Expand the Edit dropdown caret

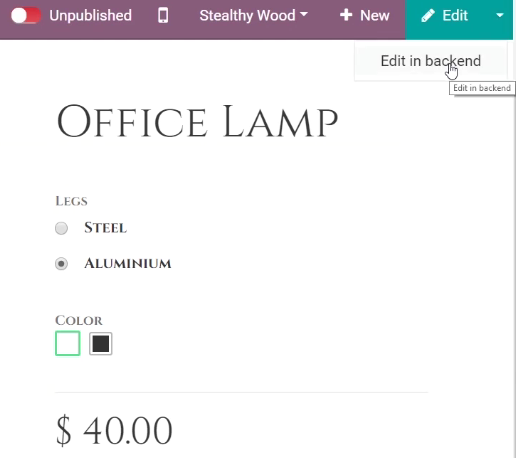[499, 15]
